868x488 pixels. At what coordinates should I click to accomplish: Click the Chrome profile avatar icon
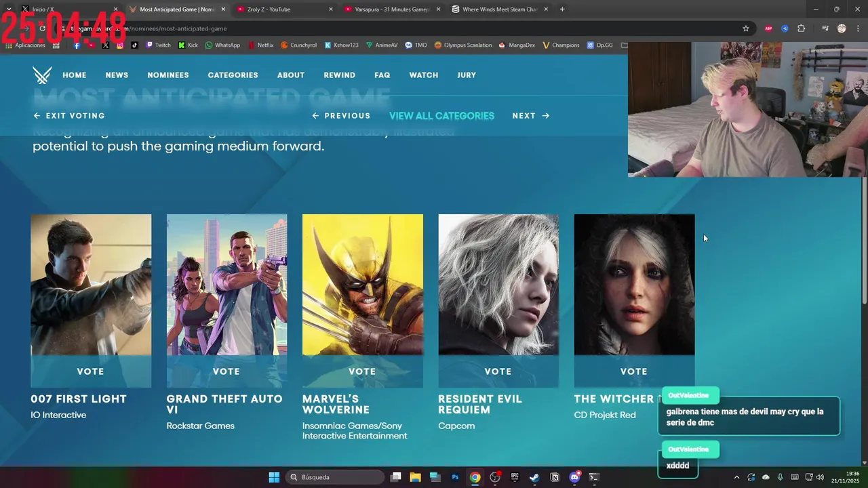[842, 28]
